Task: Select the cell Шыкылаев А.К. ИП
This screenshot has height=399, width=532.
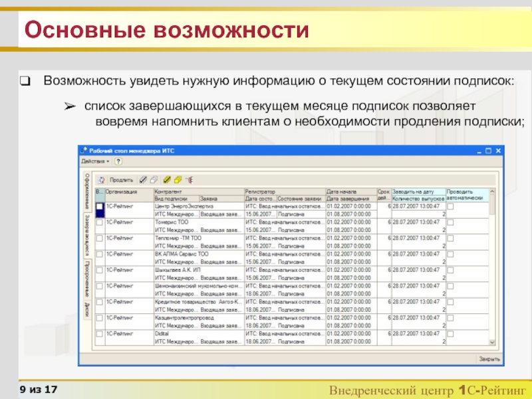Action: [199, 270]
